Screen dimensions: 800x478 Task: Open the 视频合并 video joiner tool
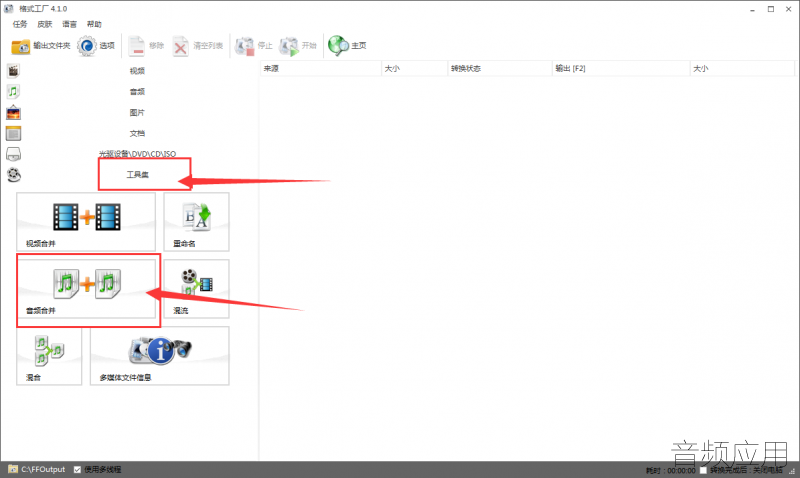[x=86, y=222]
